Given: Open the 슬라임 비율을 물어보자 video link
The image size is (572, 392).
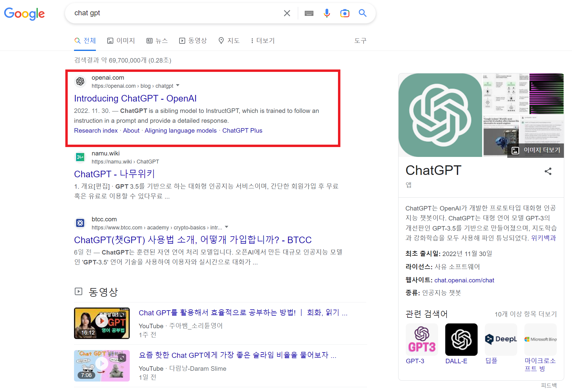Looking at the screenshot, I should tap(237, 355).
